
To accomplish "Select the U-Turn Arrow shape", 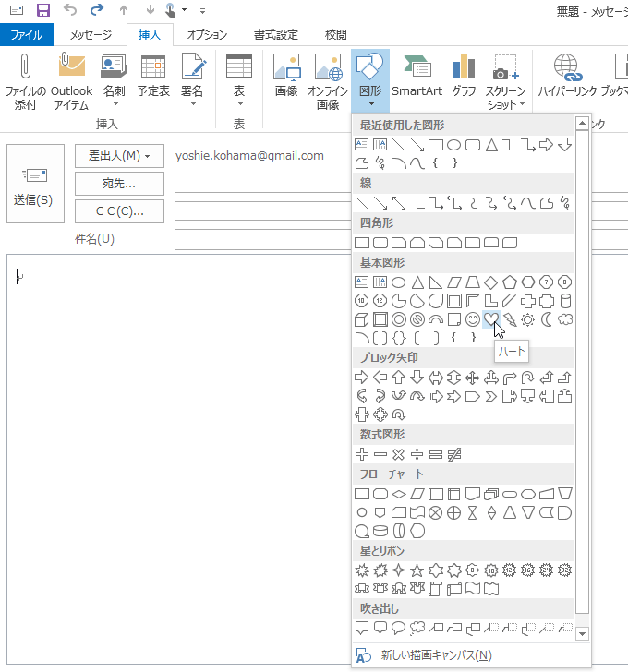I will pyautogui.click(x=528, y=378).
